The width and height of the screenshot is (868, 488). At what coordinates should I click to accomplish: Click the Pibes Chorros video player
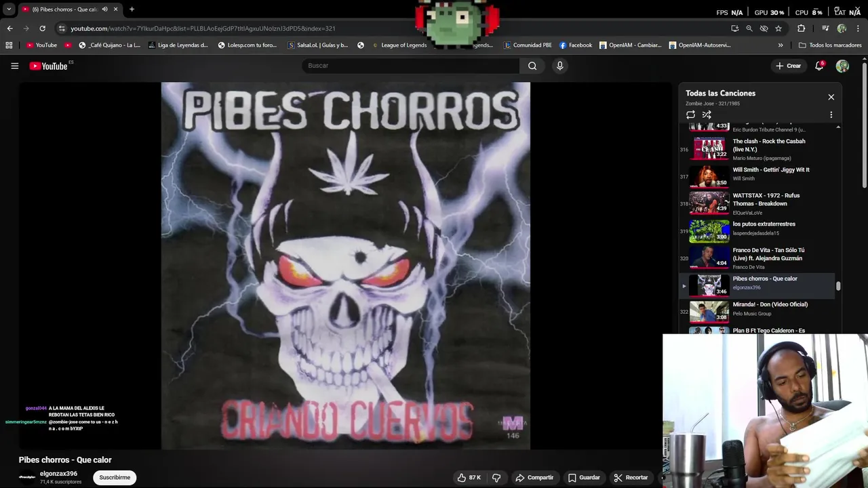pyautogui.click(x=345, y=266)
